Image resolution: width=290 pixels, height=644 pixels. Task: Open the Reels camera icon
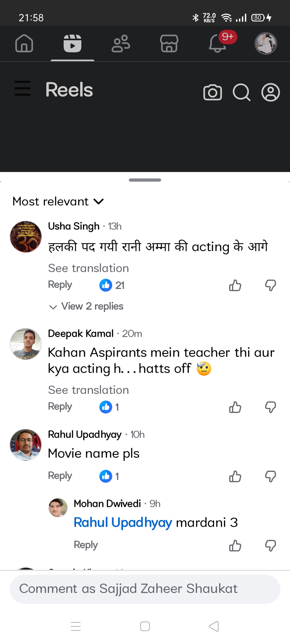point(213,93)
